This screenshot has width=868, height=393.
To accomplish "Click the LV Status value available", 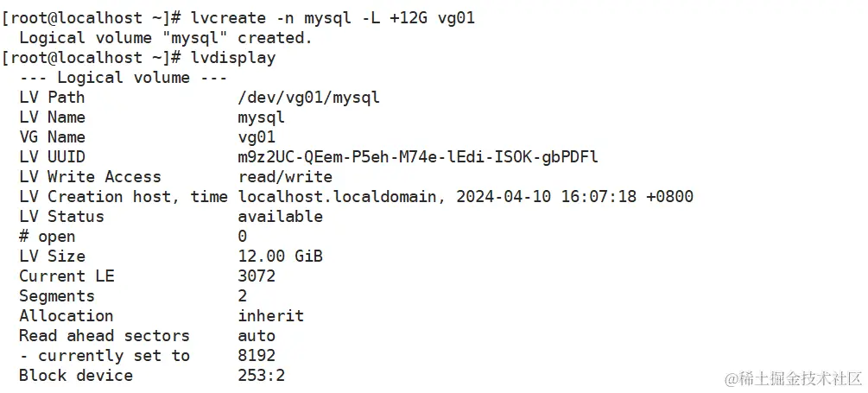I will (x=280, y=216).
